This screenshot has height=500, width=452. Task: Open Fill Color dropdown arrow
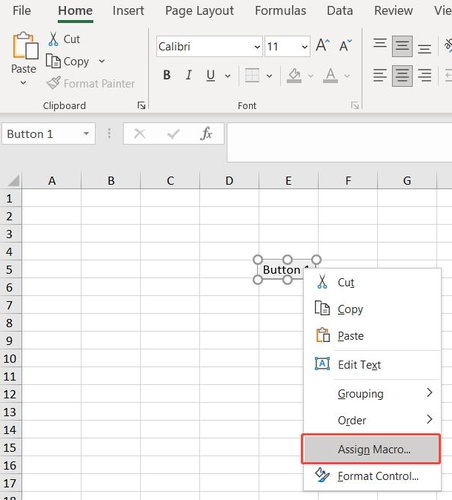coord(311,76)
